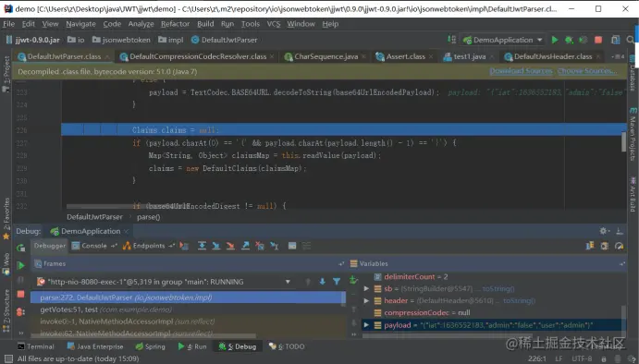Open the Refactor menu

[175, 24]
